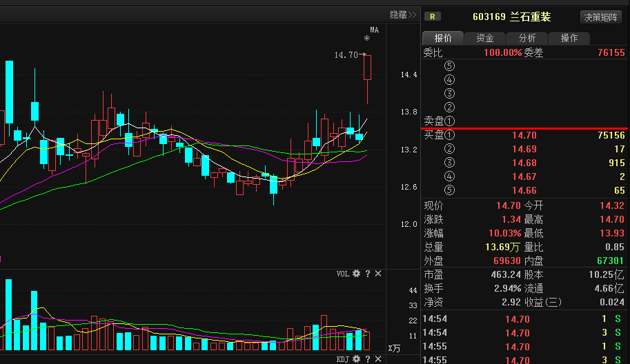The height and width of the screenshot is (364, 630).
Task: Switch to the 报价 tab
Action: [443, 39]
